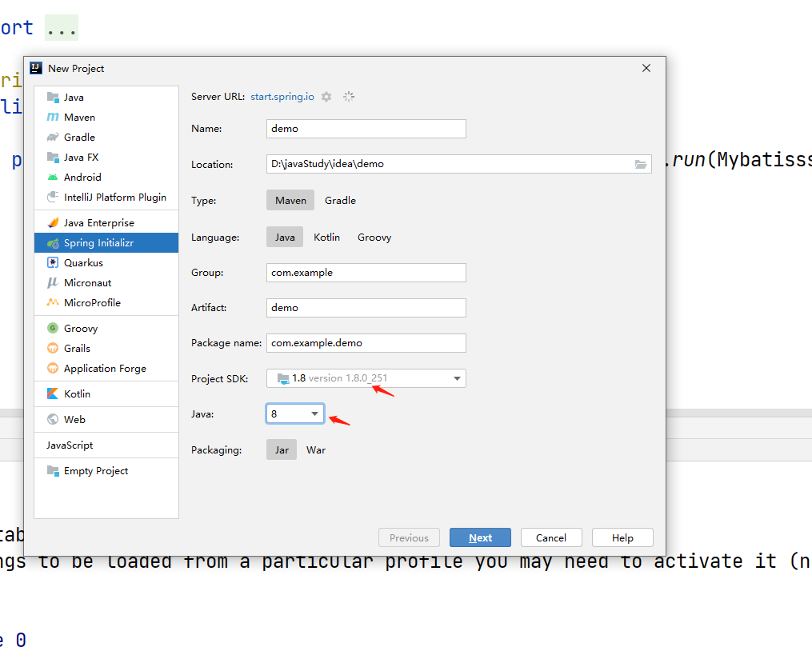Set language to Groovy
The image size is (812, 647).
click(x=374, y=237)
